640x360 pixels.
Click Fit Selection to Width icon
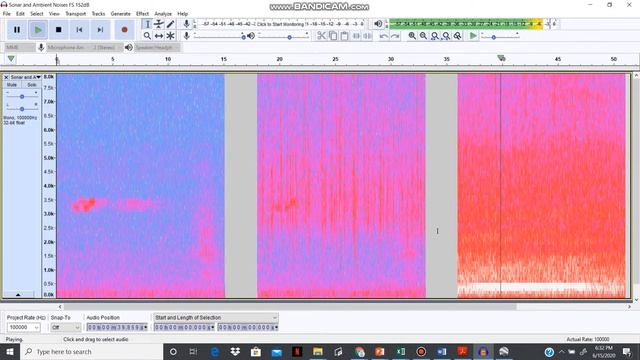pyautogui.click(x=435, y=36)
